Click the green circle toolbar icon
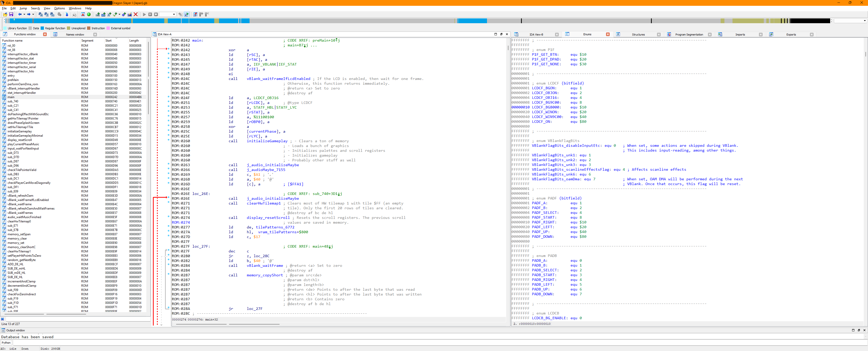The width and height of the screenshot is (868, 351). pos(89,14)
